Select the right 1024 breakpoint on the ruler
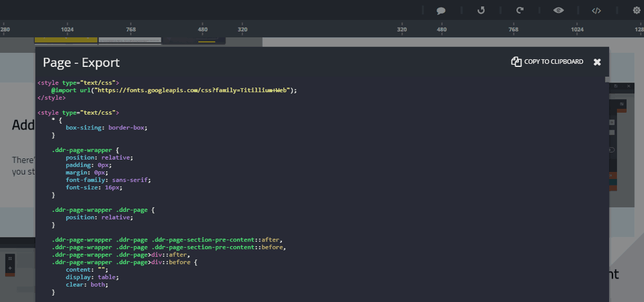The width and height of the screenshot is (644, 302). coord(577,30)
